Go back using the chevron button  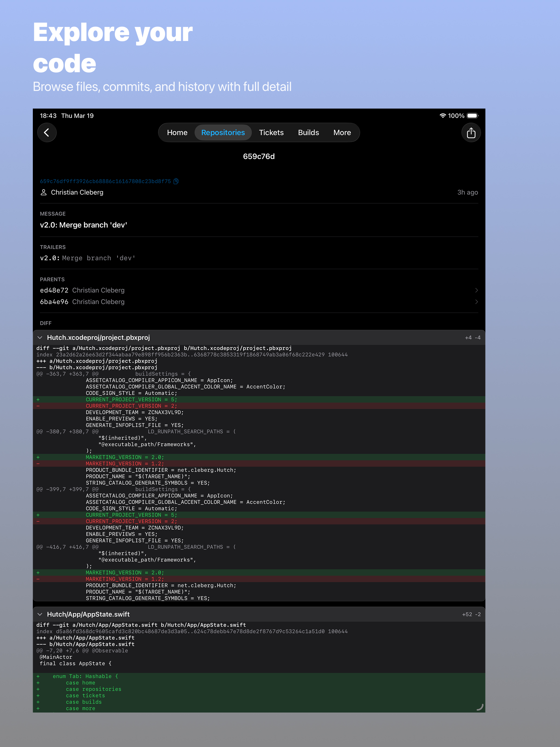tap(47, 132)
